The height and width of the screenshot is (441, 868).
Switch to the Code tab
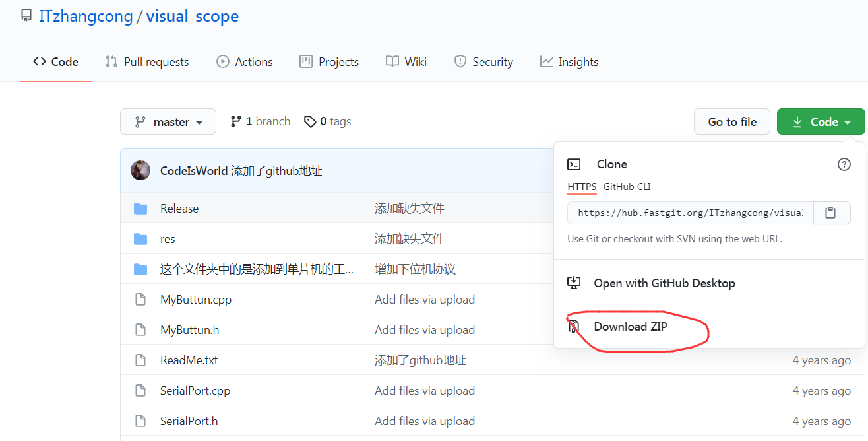pyautogui.click(x=55, y=62)
